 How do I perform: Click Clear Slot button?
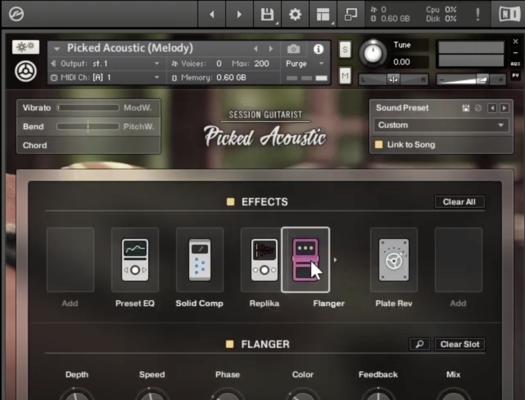tap(459, 344)
